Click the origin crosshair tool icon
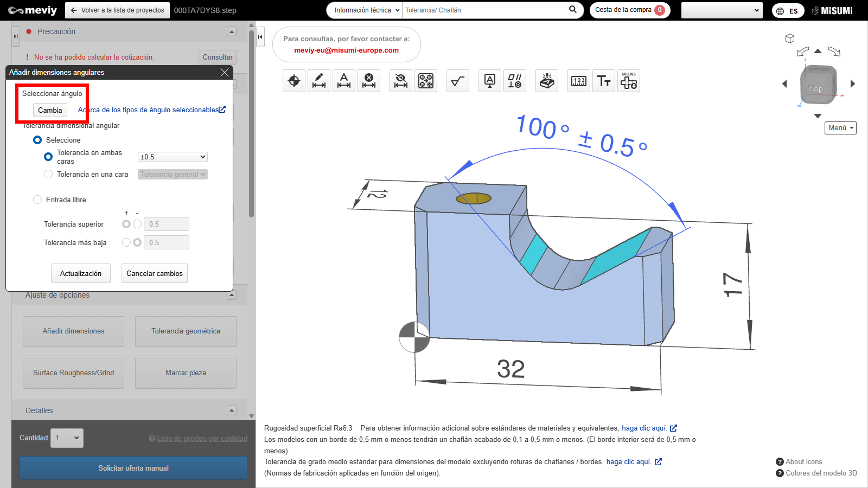The image size is (868, 488). point(294,81)
